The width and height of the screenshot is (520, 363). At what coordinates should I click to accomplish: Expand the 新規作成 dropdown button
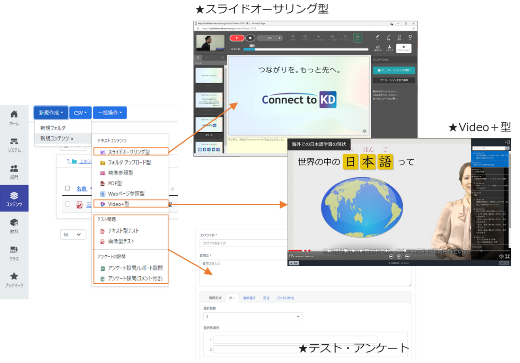51,113
